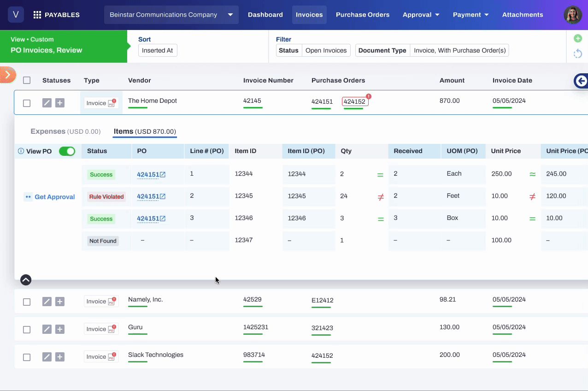Click Amount column header
This screenshot has height=391, width=588.
pyautogui.click(x=452, y=80)
